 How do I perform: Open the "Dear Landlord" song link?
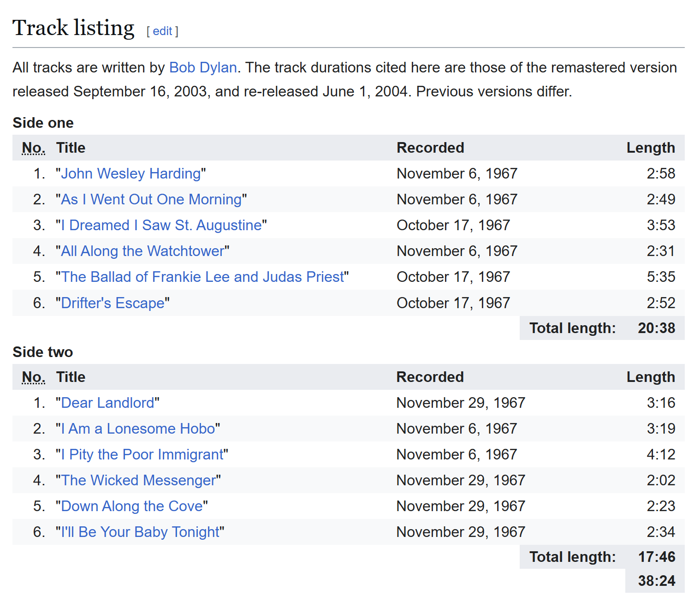tap(107, 403)
